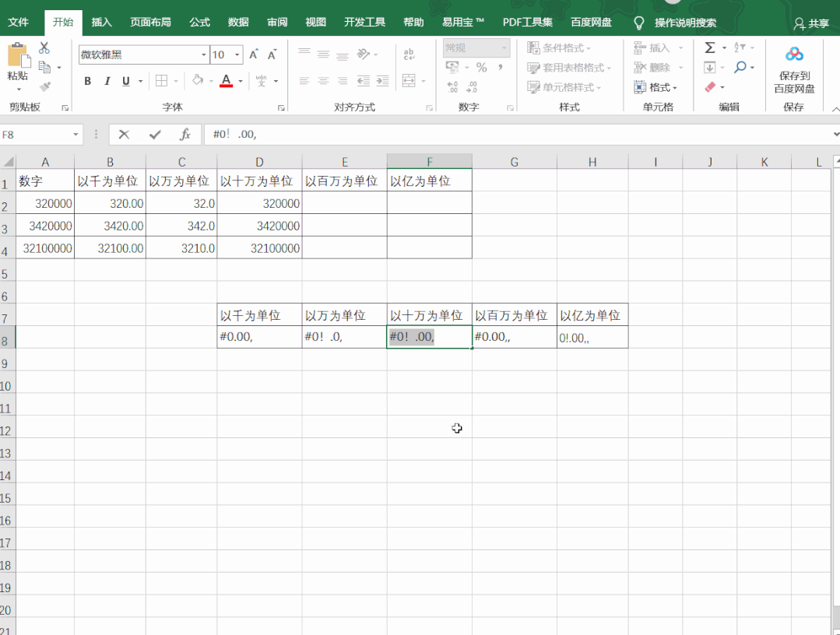Viewport: 840px width, 635px height.
Task: Open the 文件 tab
Action: (x=18, y=23)
